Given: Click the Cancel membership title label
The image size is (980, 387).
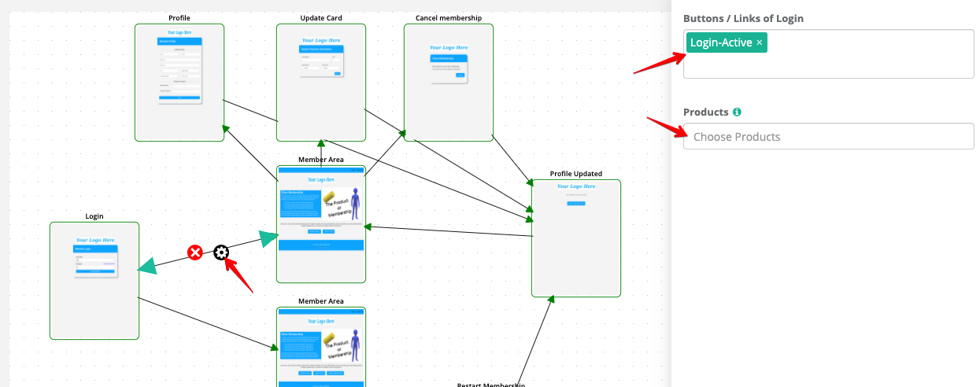Looking at the screenshot, I should [449, 18].
